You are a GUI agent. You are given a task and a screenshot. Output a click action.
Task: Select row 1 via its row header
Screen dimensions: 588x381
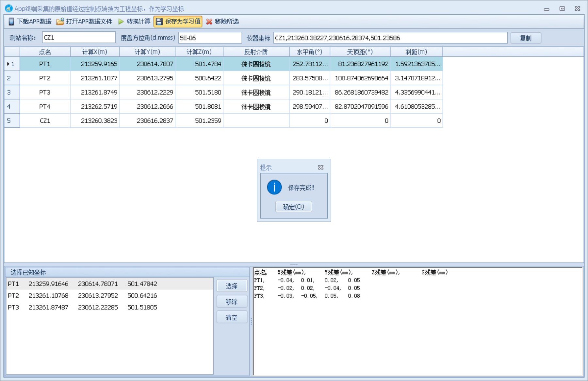point(12,64)
